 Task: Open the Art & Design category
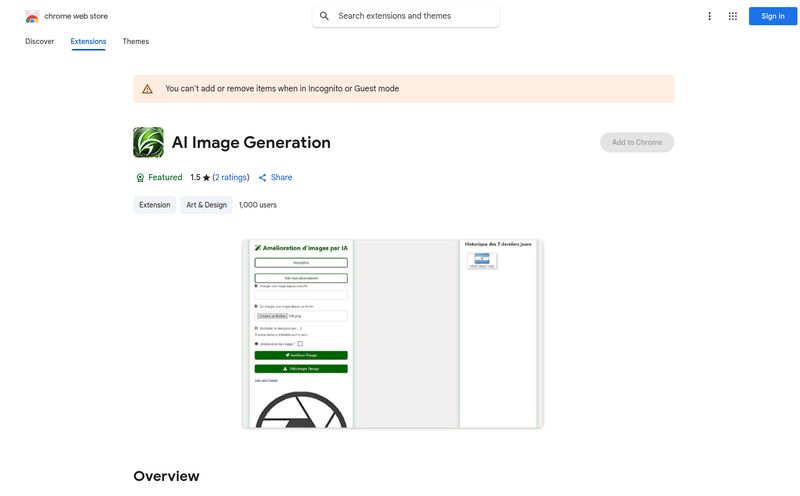206,205
